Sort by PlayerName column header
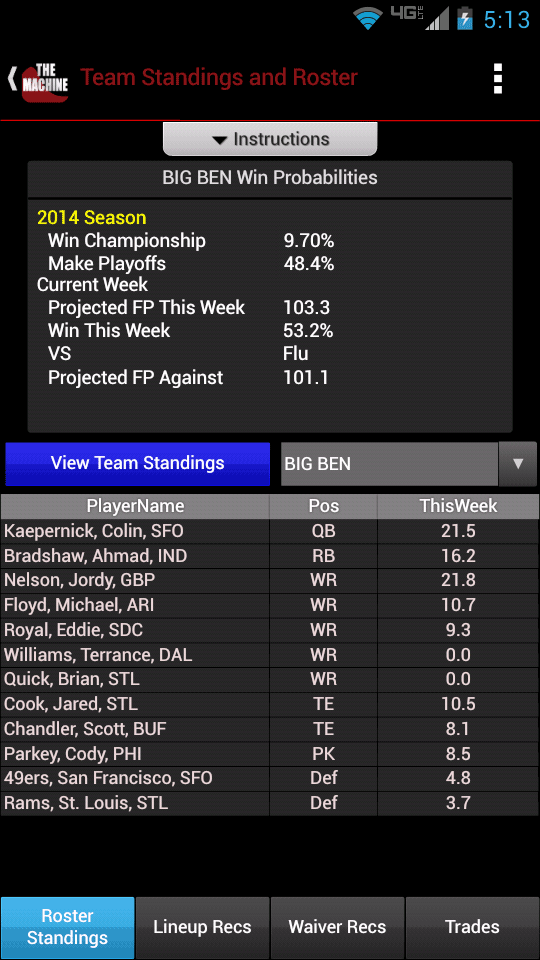The width and height of the screenshot is (540, 960). click(135, 506)
